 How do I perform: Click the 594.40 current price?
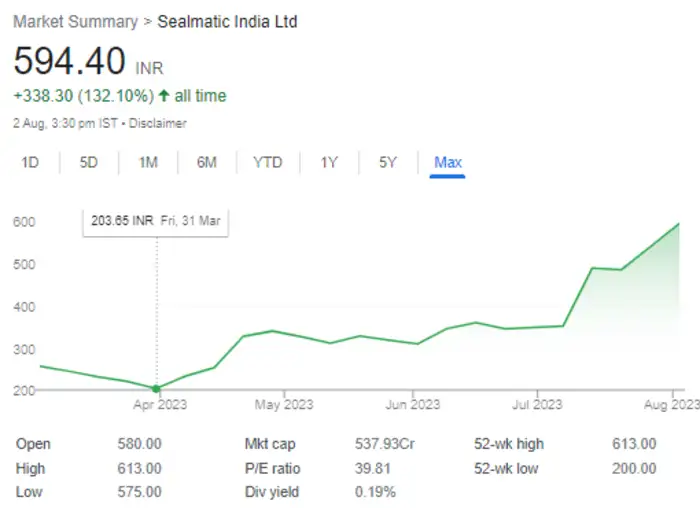pyautogui.click(x=70, y=62)
